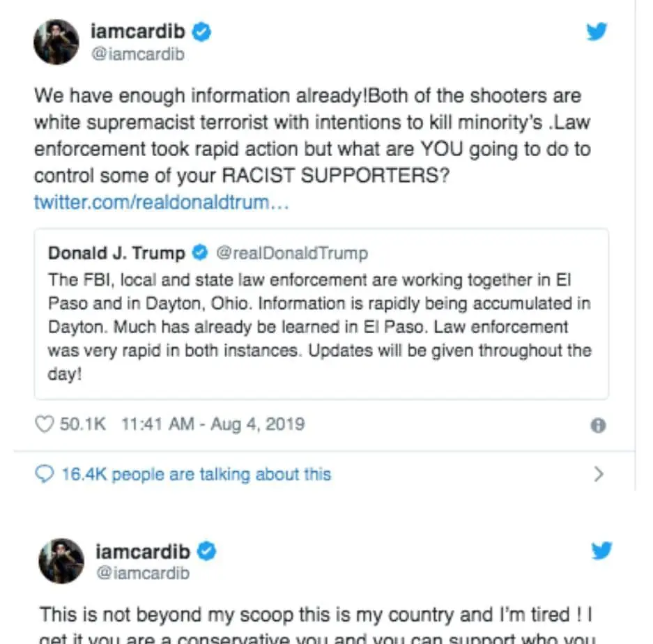Open '16.4K people are talking about this'
This screenshot has height=644, width=653.
tap(196, 475)
